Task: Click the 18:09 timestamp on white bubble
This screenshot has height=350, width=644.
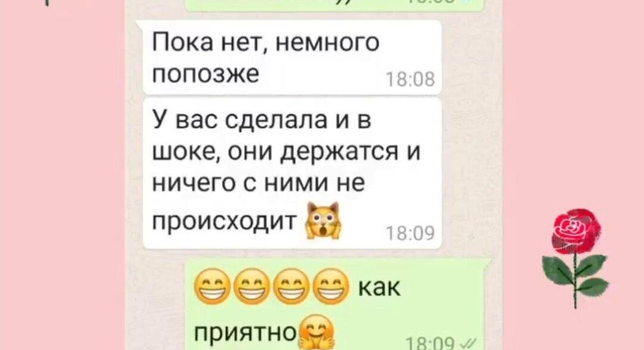Action: 411,233
